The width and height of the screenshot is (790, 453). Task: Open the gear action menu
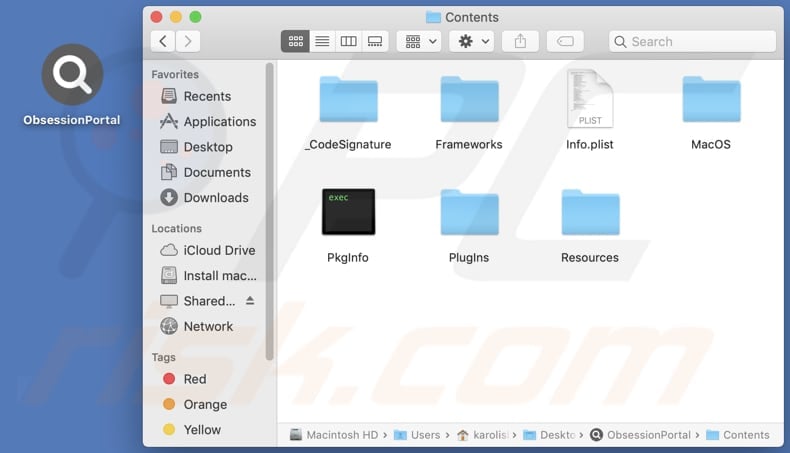(471, 41)
